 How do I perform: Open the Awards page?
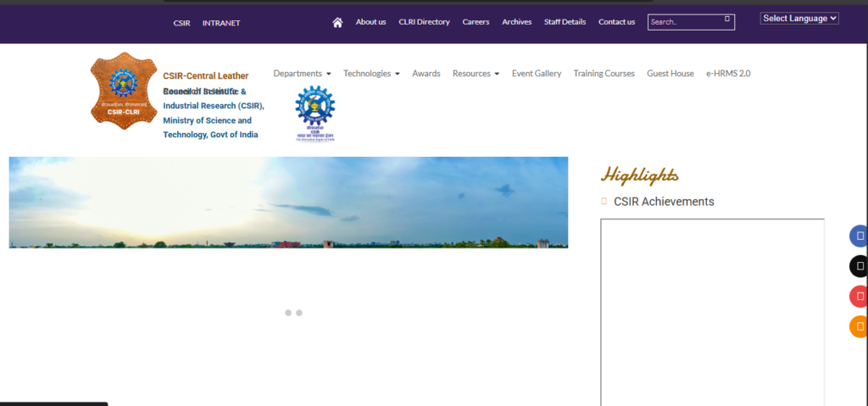coord(426,73)
